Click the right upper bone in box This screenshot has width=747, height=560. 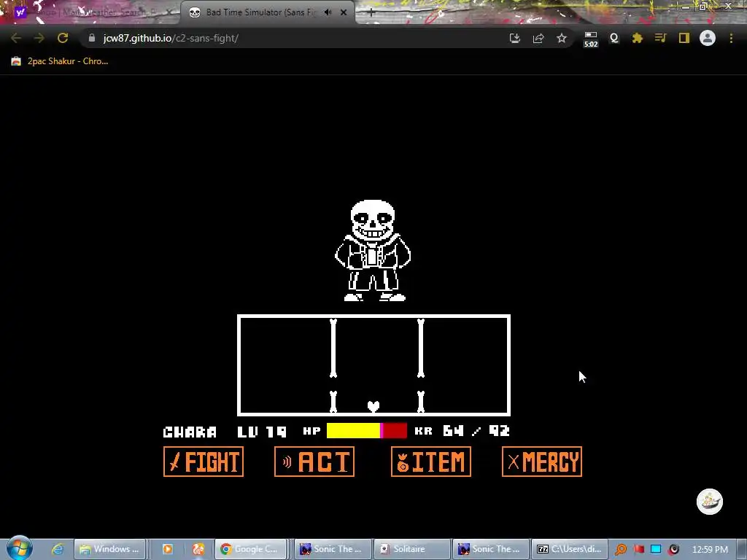421,349
